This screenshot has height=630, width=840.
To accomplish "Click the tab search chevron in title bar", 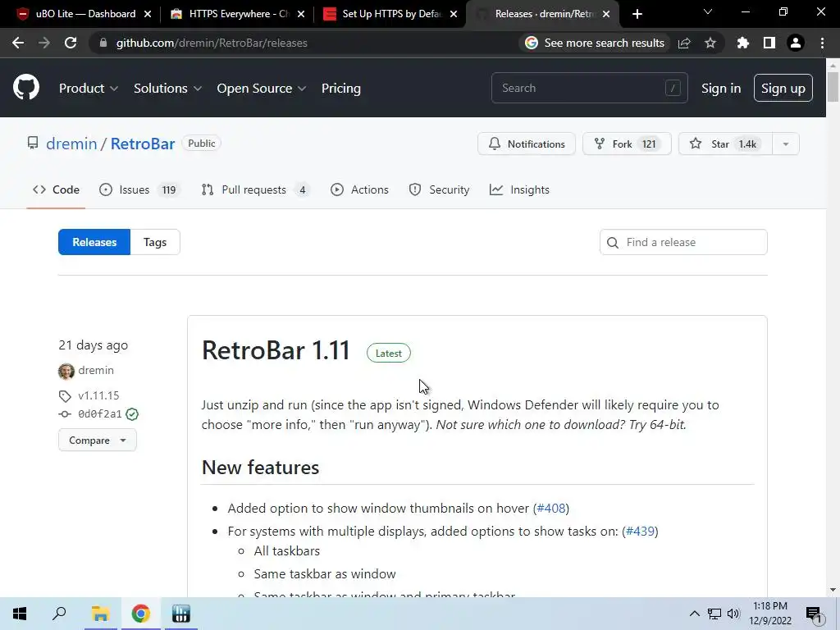I will pyautogui.click(x=708, y=11).
